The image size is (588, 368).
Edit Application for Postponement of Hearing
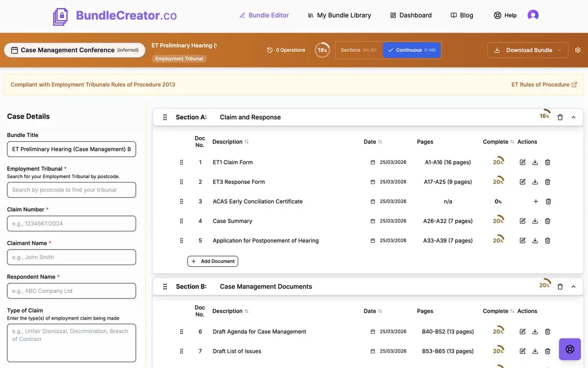tap(522, 241)
